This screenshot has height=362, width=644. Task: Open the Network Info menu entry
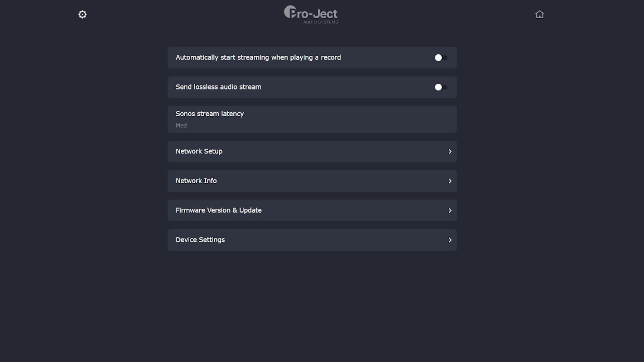coord(196,181)
